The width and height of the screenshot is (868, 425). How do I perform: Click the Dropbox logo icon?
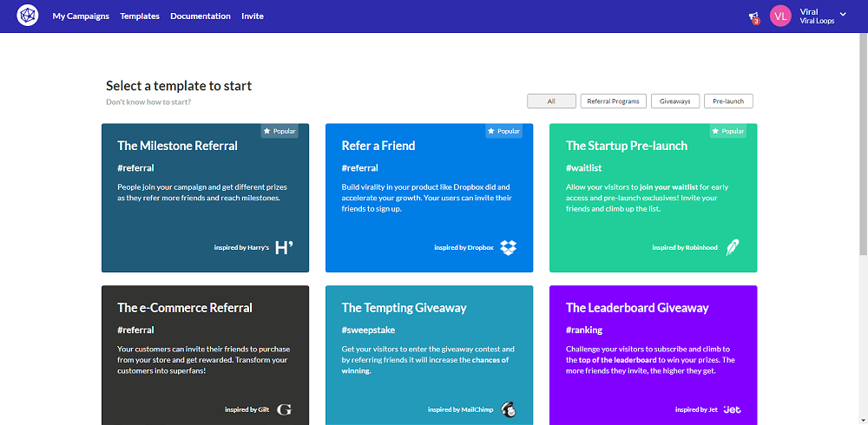508,247
